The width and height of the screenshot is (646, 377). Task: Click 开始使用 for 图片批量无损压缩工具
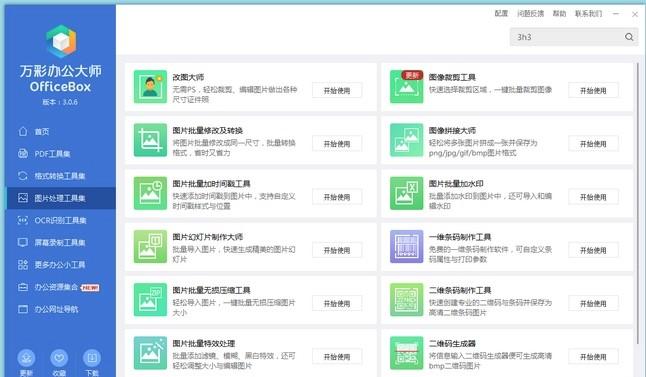coord(337,304)
